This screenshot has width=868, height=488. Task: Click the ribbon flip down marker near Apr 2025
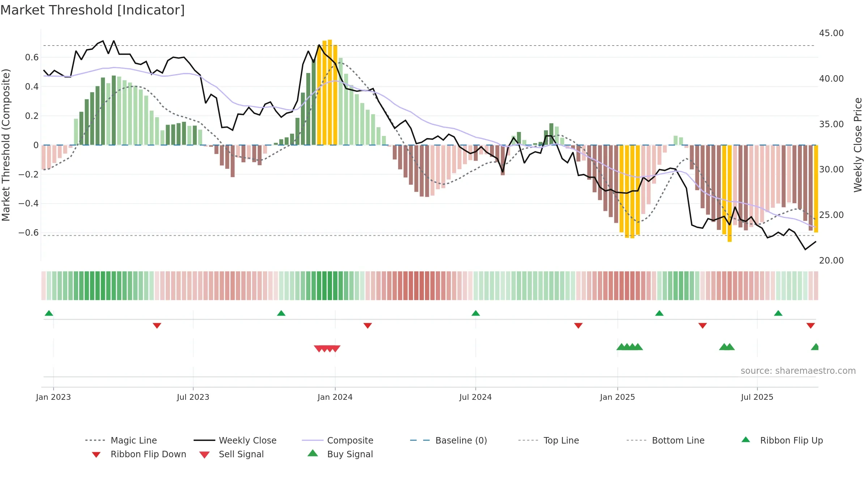[703, 326]
